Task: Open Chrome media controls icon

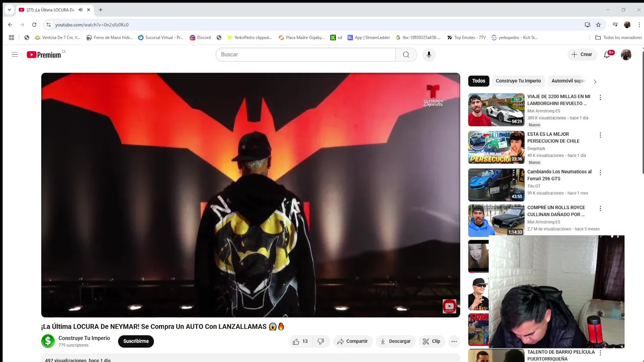Action: (x=615, y=25)
